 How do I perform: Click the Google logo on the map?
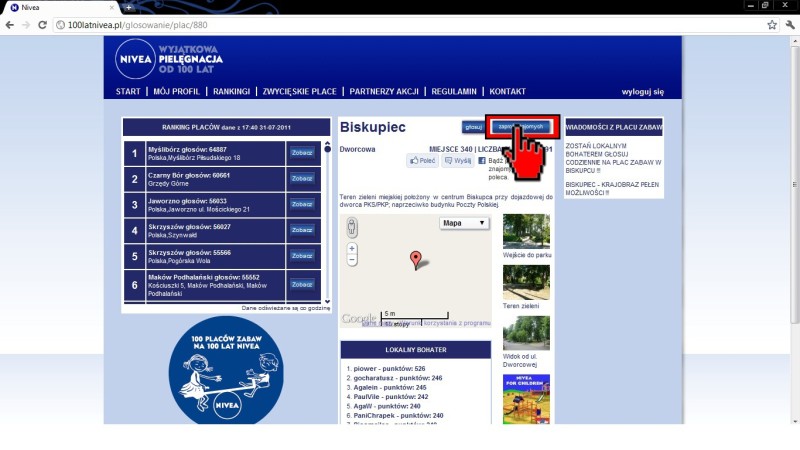(x=358, y=319)
